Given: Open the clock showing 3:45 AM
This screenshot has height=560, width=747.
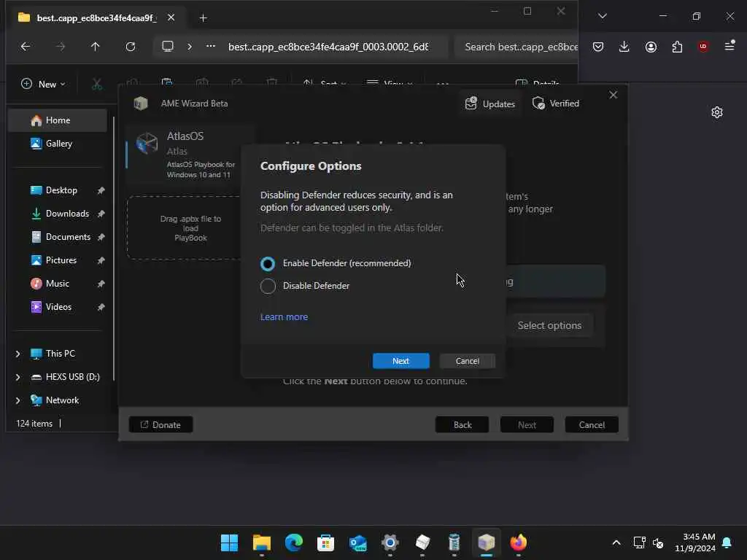Looking at the screenshot, I should (x=695, y=542).
